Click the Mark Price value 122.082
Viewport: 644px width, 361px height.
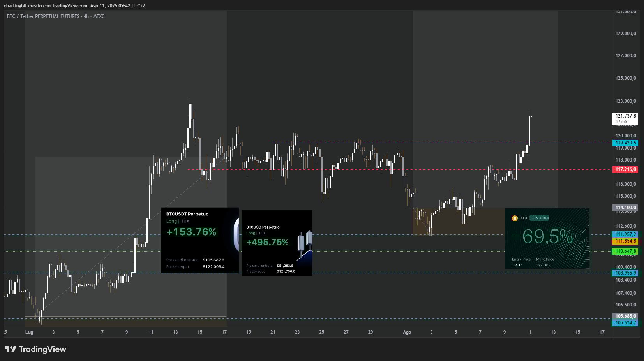point(543,265)
